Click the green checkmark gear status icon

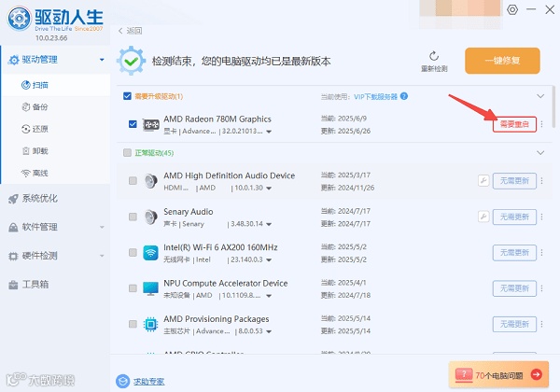click(131, 61)
